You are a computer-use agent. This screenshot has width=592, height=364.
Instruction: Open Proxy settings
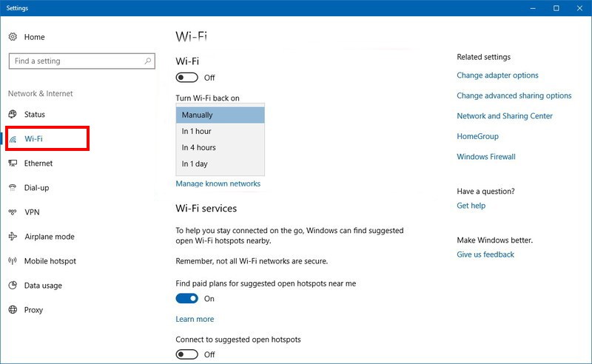33,310
